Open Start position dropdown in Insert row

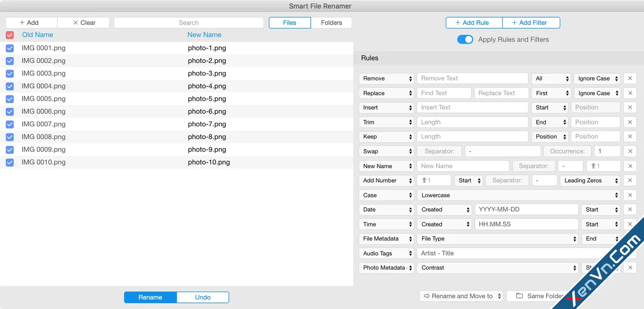coord(549,108)
